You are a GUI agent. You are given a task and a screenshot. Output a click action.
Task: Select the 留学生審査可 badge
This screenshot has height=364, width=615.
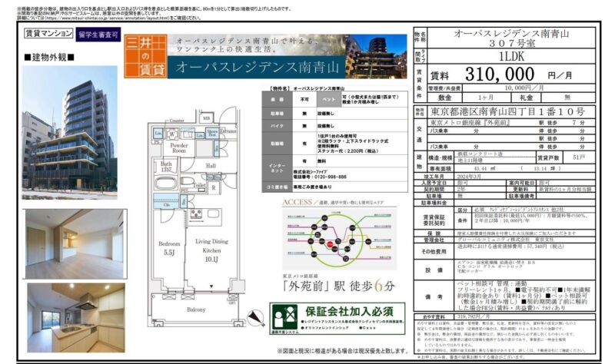(98, 35)
